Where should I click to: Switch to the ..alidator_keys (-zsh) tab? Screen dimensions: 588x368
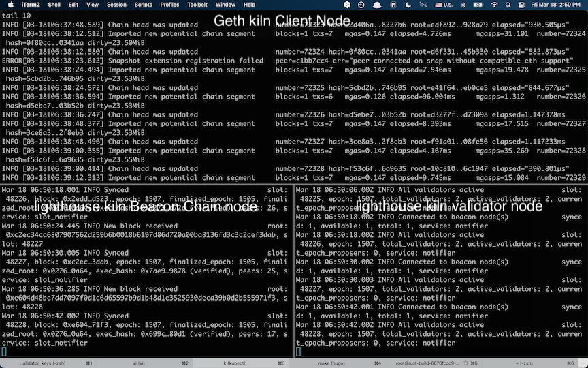point(48,363)
